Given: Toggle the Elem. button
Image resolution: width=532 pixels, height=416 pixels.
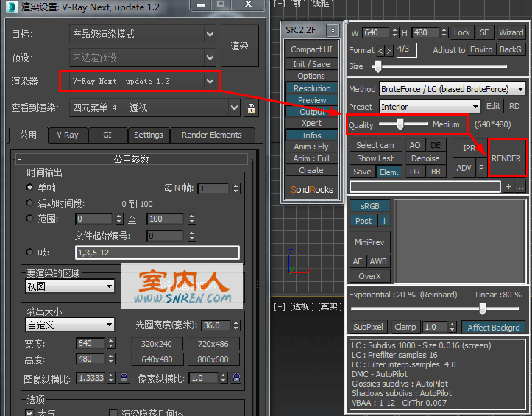Looking at the screenshot, I should coord(389,172).
